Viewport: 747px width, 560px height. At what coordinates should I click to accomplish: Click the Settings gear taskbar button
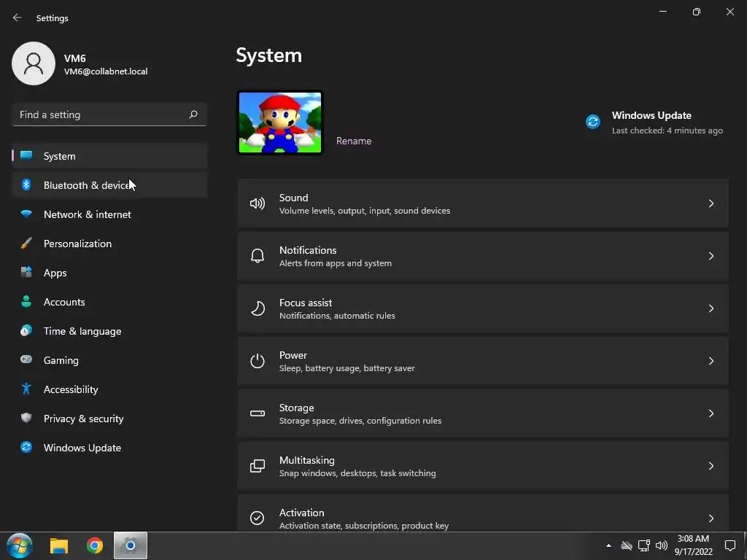click(x=130, y=545)
